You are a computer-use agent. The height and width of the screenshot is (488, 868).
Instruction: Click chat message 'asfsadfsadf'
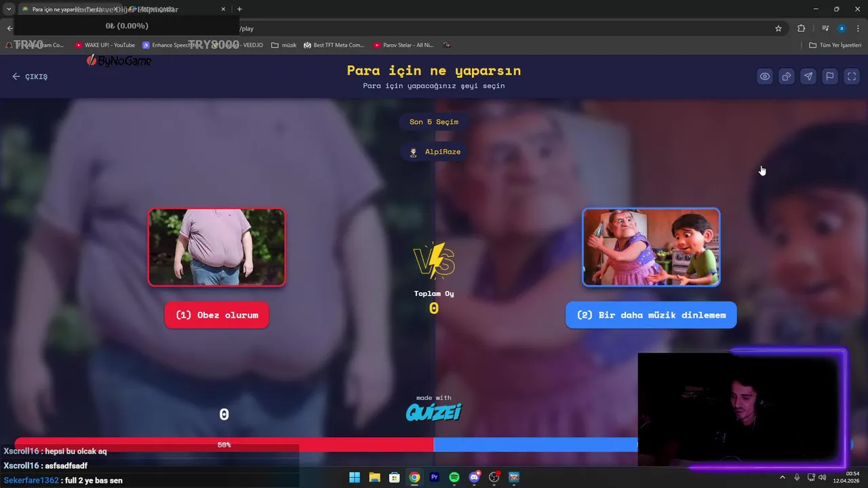(x=66, y=466)
